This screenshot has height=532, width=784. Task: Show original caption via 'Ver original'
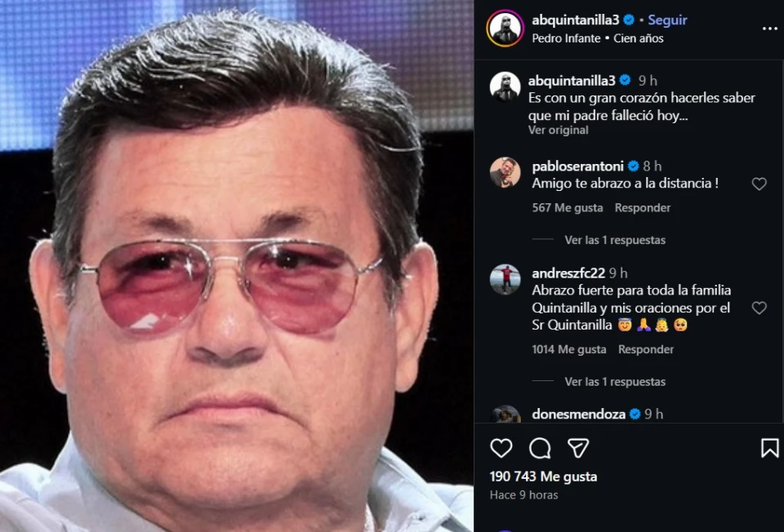558,131
